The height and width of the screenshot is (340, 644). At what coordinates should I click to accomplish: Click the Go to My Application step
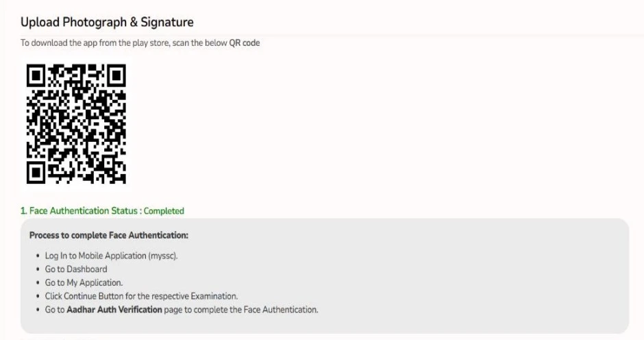coord(84,283)
